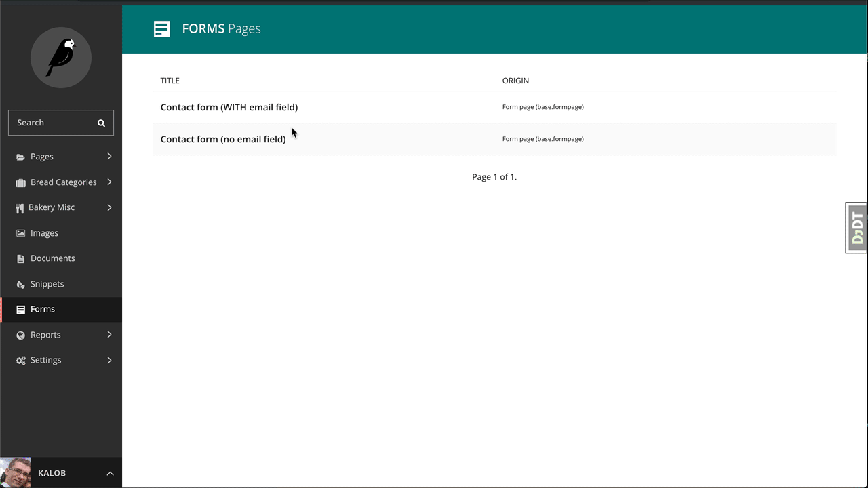The image size is (868, 488).
Task: Click the Pages folder icon
Action: click(x=20, y=157)
